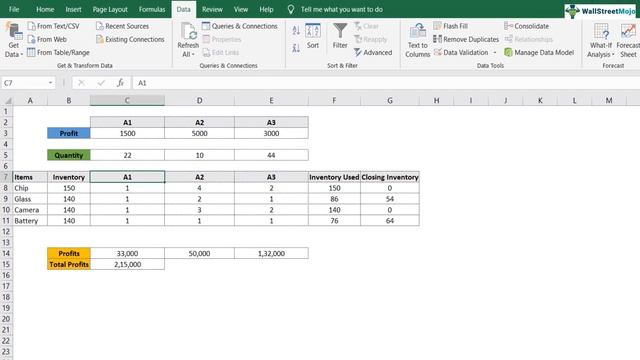Select Closing Inventory value 54
Screen dimensions: 640x360
[x=390, y=199]
